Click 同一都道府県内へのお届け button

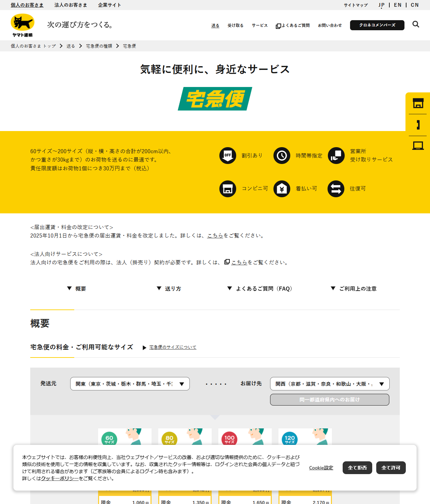(x=330, y=400)
